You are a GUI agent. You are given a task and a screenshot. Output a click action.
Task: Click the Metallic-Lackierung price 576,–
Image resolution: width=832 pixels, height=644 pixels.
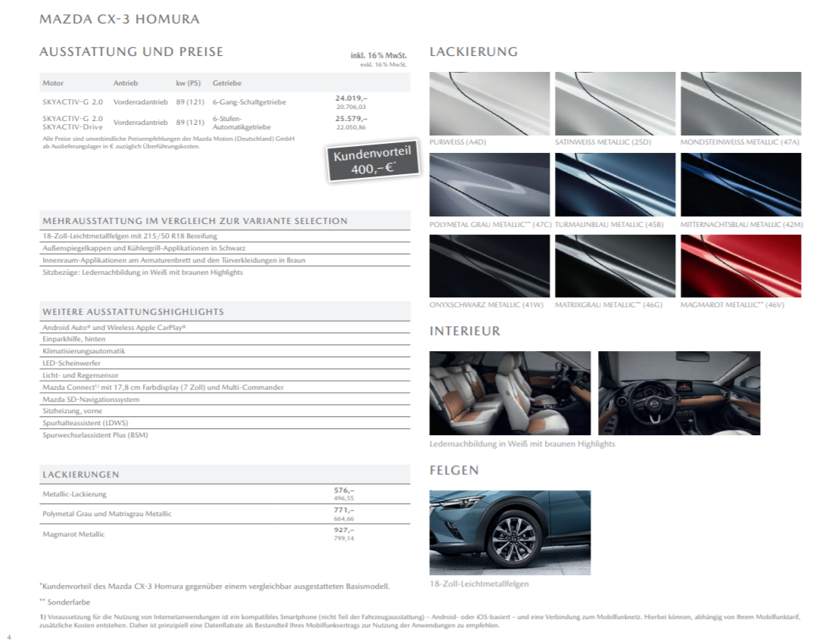click(344, 490)
